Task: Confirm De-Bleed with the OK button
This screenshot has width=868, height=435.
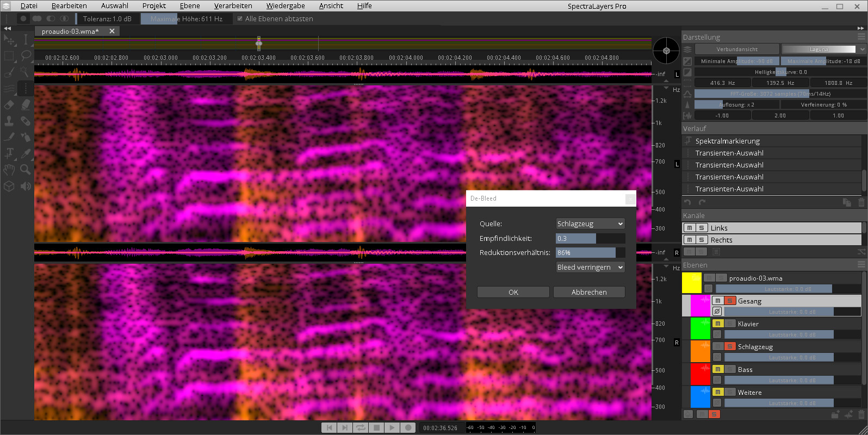Action: point(513,292)
